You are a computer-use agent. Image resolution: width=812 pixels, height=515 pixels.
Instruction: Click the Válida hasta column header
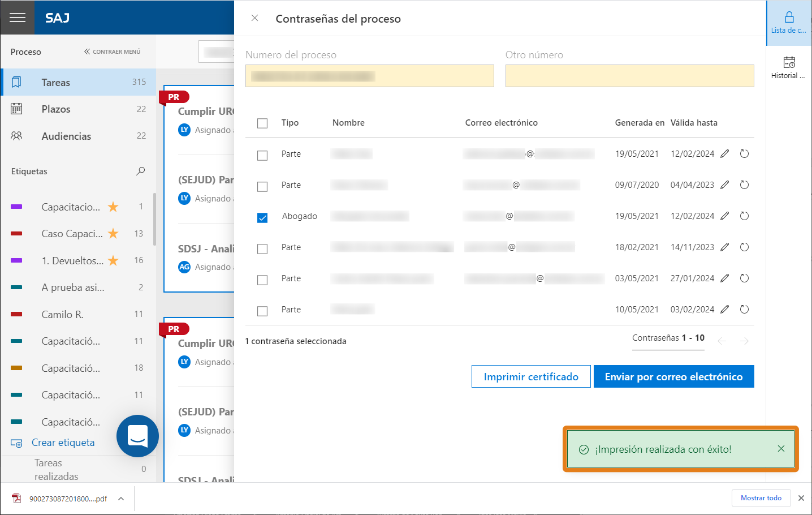694,123
